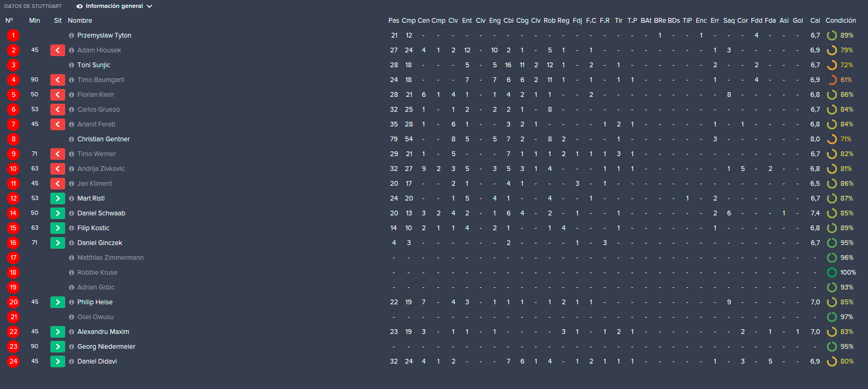Viewport: 868px width, 389px height.
Task: Sort by the Cal rating column
Action: 815,21
